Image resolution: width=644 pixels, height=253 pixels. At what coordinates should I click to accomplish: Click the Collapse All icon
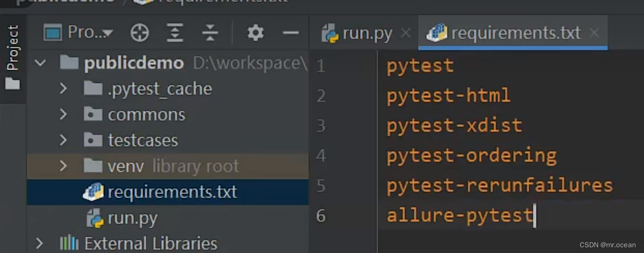[x=210, y=33]
